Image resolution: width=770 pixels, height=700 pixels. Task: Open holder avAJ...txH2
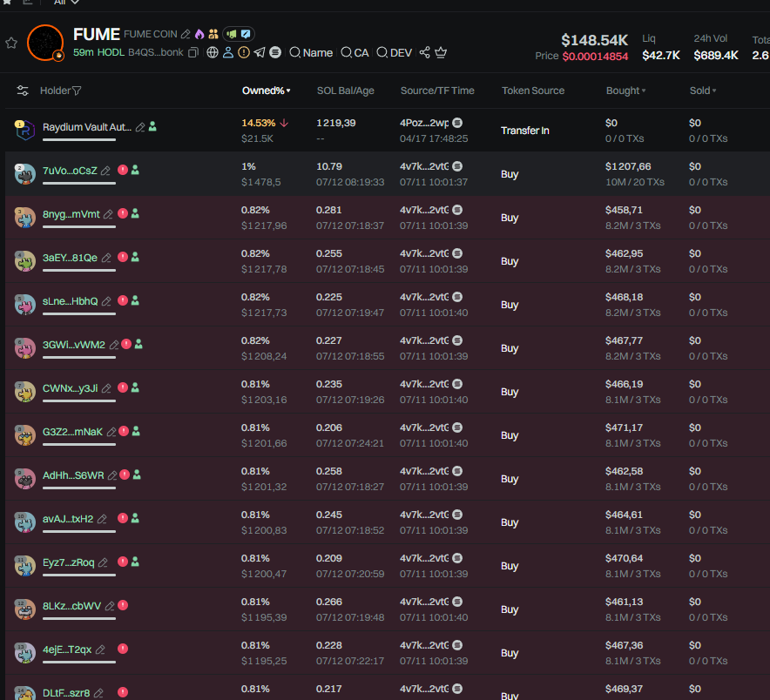[x=68, y=519]
